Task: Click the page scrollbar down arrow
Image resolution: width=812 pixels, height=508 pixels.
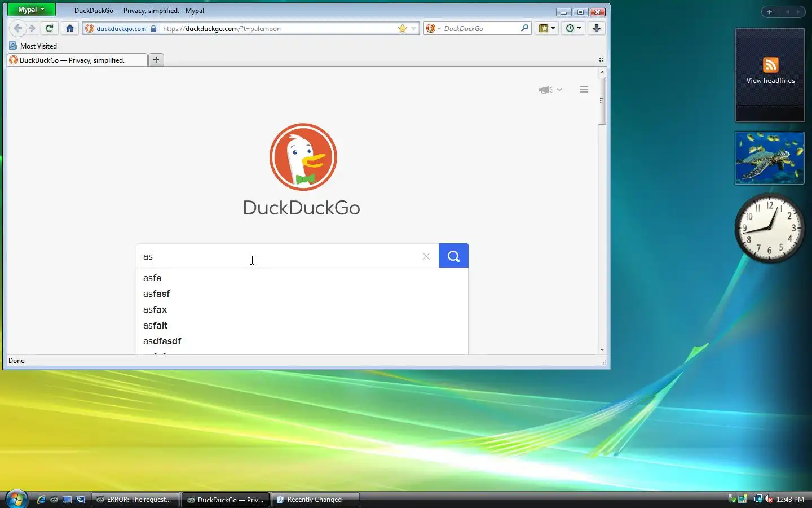Action: coord(602,350)
